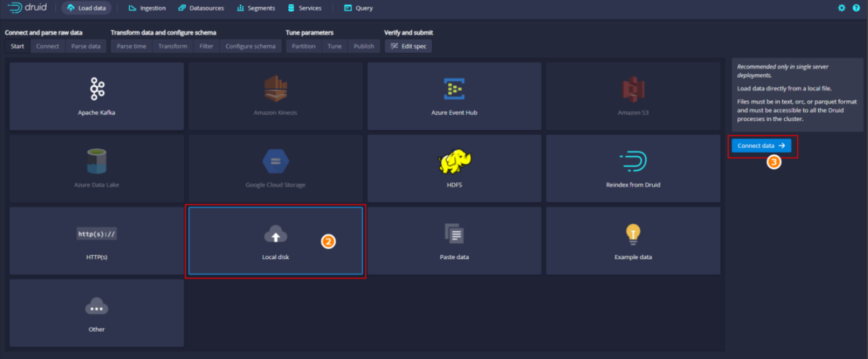
Task: Open the Datasources view
Action: [201, 8]
